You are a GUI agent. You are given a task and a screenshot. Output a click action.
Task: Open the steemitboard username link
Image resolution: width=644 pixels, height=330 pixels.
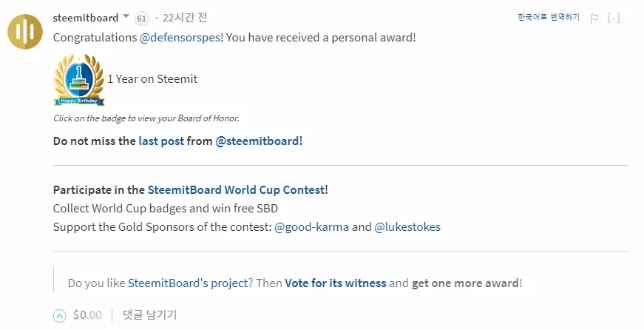[x=86, y=18]
